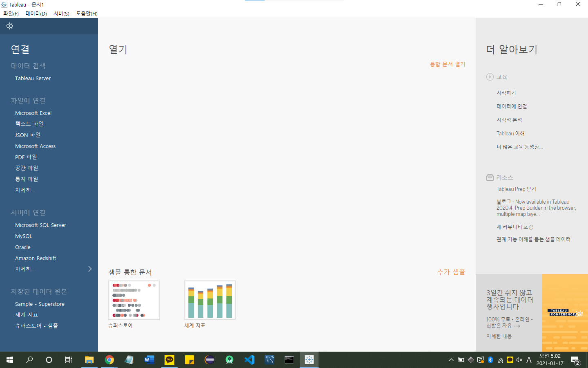Image resolution: width=588 pixels, height=368 pixels.
Task: Connect to Microsoft Excel file
Action: 33,113
